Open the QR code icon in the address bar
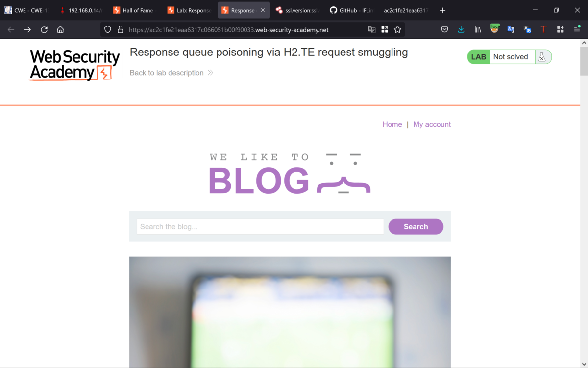 (x=385, y=30)
